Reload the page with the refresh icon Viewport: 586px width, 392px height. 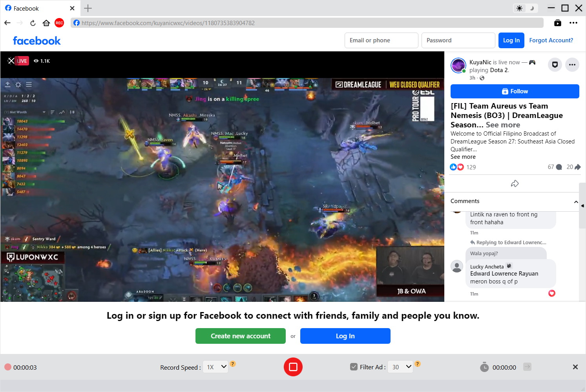coord(33,23)
